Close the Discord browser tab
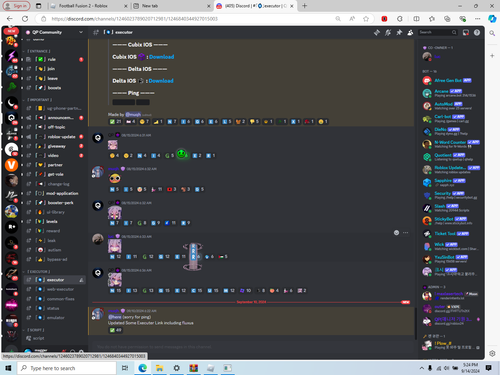Viewport: 500px width, 375px height. coord(292,6)
